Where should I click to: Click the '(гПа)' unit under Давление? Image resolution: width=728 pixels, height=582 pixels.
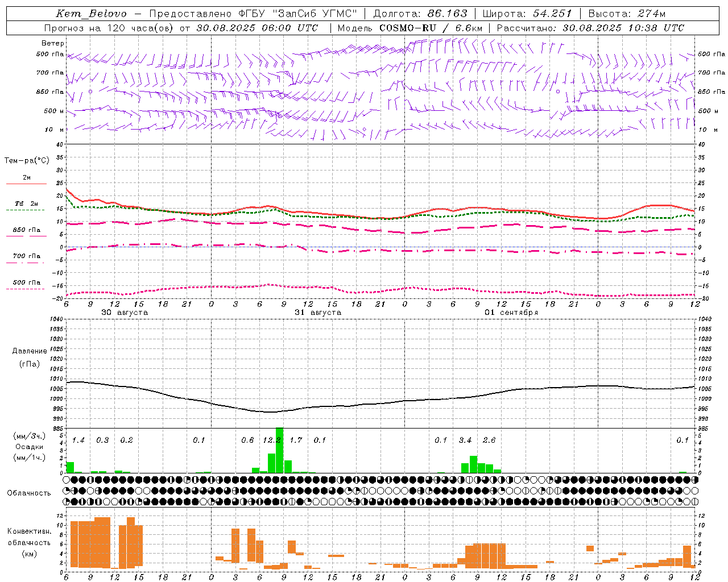30,364
